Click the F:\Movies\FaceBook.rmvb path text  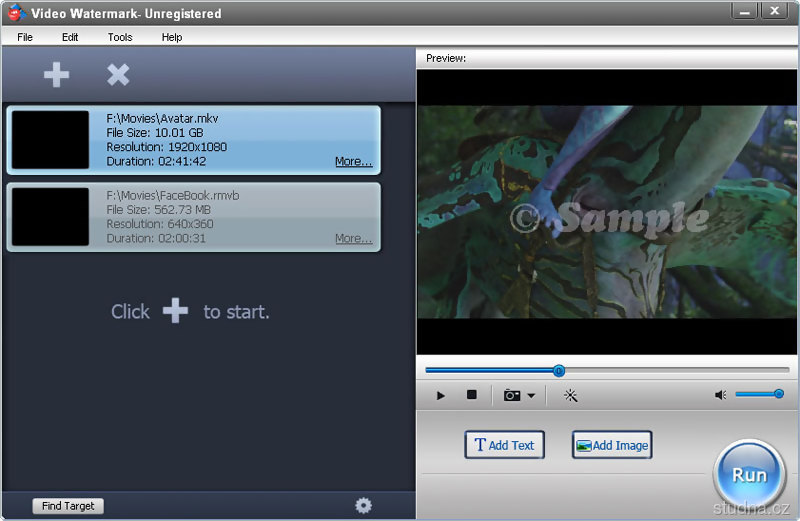click(x=172, y=195)
